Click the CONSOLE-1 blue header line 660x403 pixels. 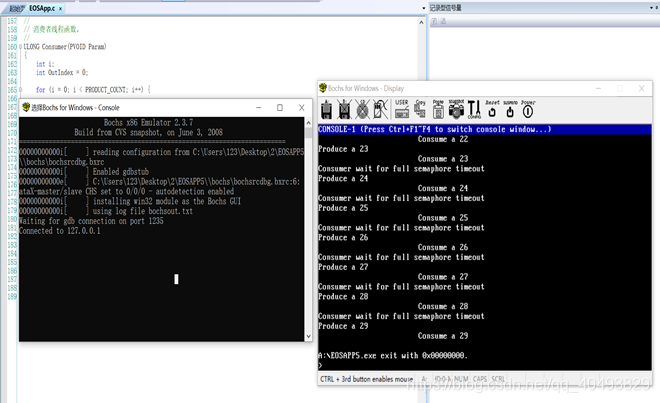[x=484, y=129]
